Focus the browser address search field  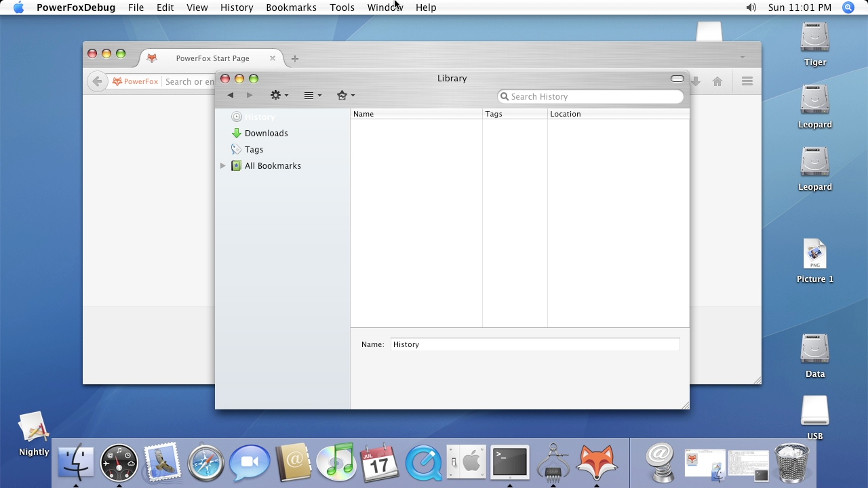tap(189, 81)
